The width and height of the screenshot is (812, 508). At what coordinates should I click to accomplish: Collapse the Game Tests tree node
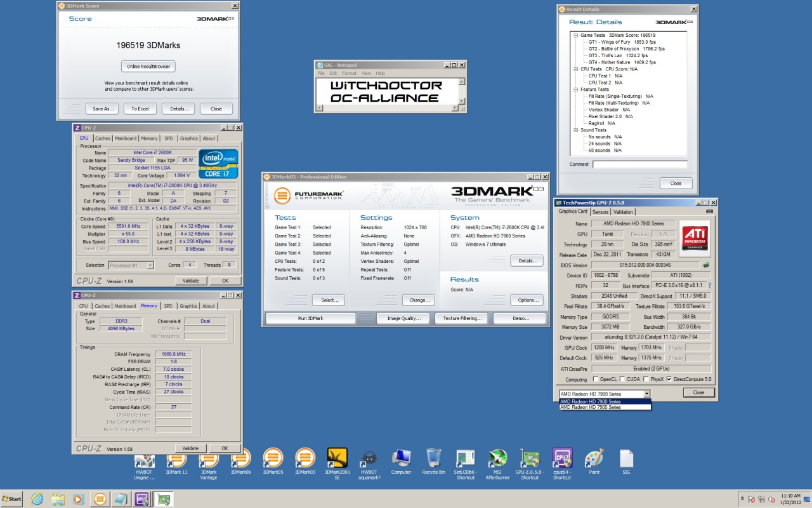coord(575,36)
